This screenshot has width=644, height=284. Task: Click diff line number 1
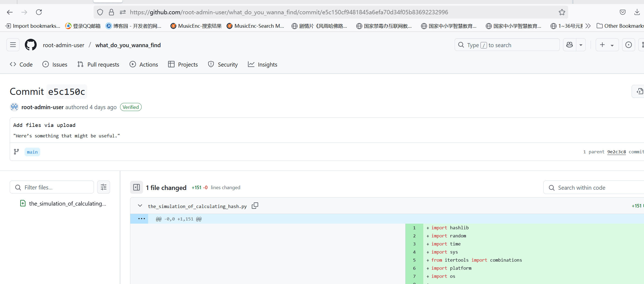tap(414, 228)
